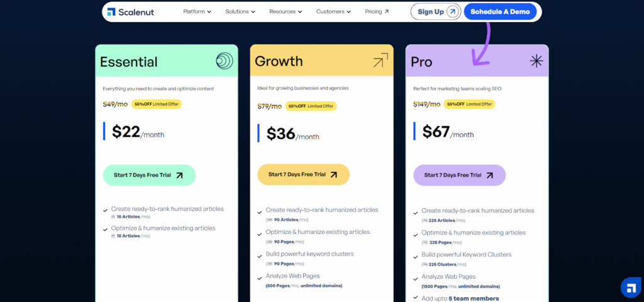Click the Pro plan asterisk icon

pos(536,61)
